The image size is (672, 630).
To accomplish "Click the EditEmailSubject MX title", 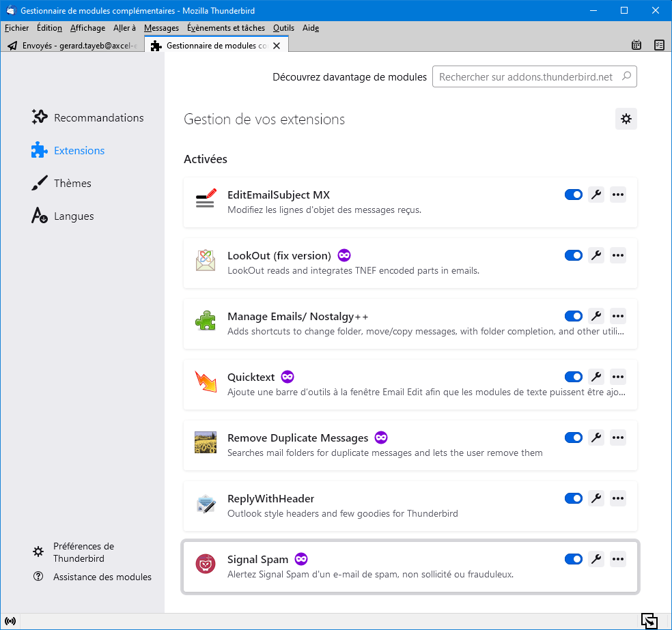I will (279, 195).
